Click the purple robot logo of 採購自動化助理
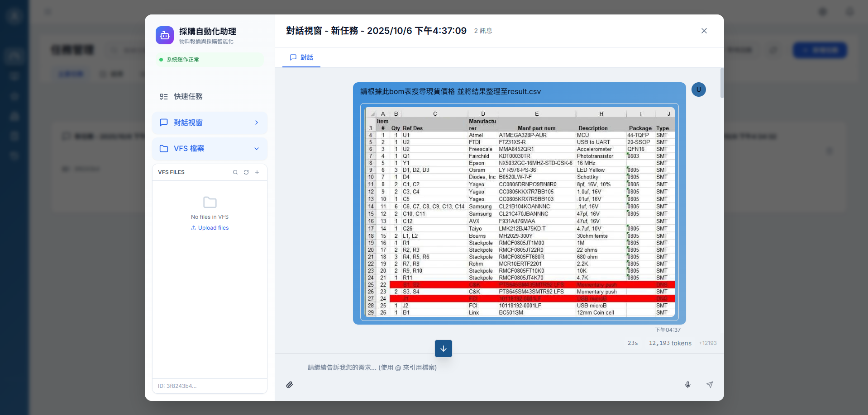This screenshot has width=868, height=415. tap(164, 35)
